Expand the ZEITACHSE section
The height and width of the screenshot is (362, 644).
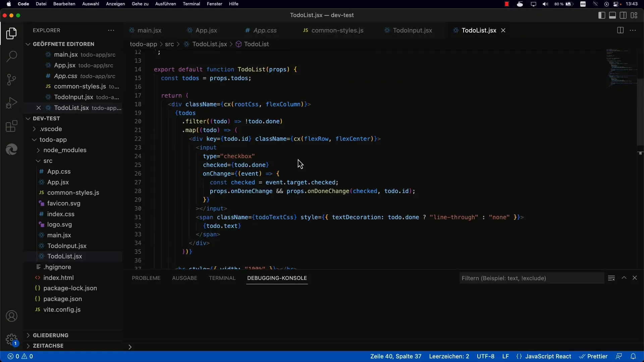[48, 346]
